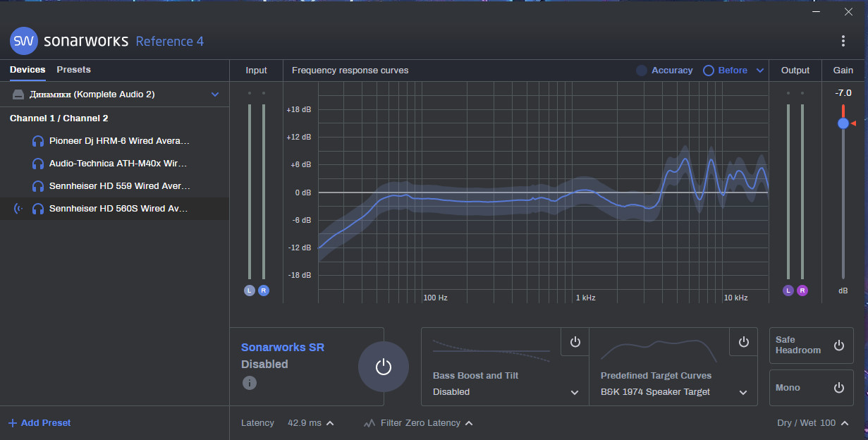Click the left input level meter
Screen dimensions: 868x440
click(x=250, y=192)
